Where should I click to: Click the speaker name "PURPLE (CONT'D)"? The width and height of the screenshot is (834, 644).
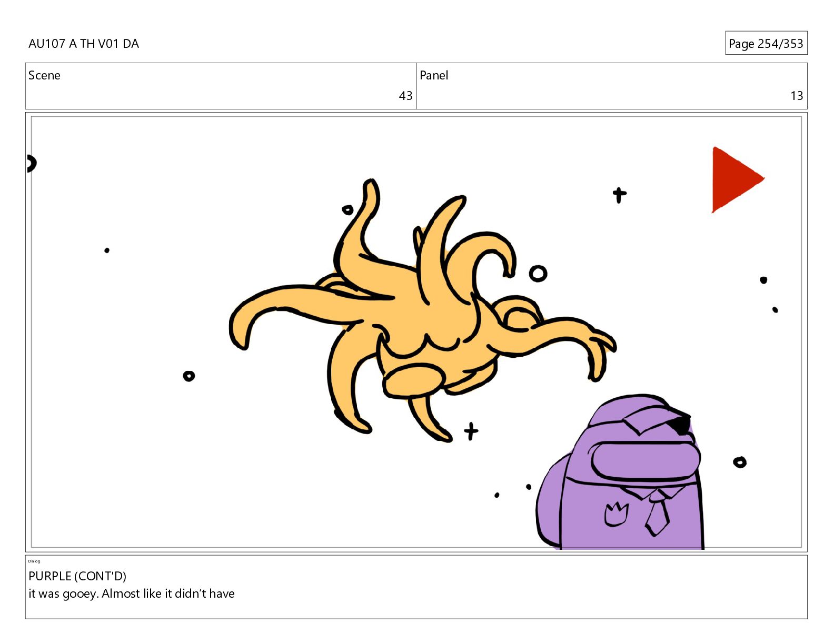(x=77, y=576)
